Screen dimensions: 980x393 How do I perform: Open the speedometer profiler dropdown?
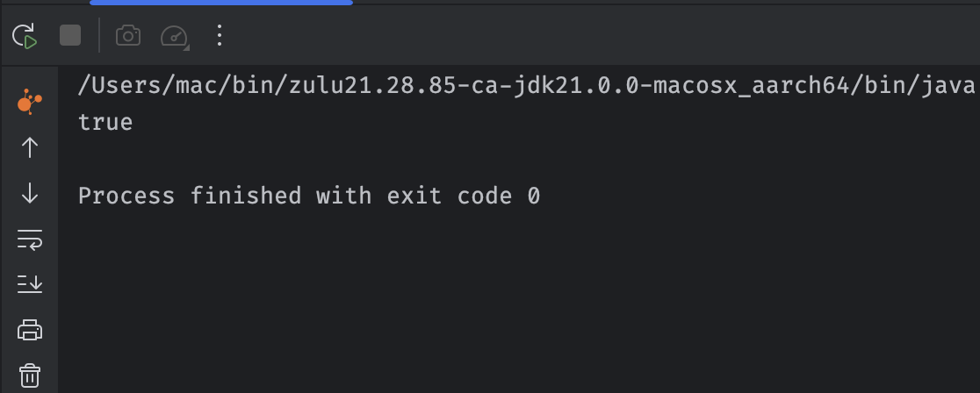tap(175, 36)
